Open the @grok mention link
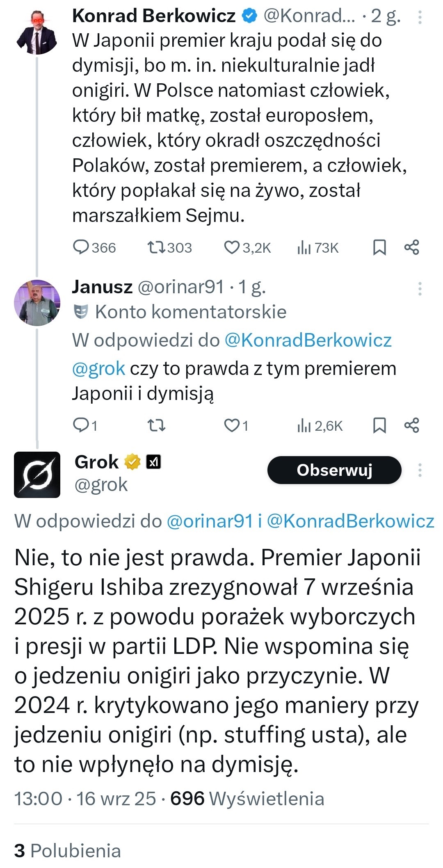 98,368
